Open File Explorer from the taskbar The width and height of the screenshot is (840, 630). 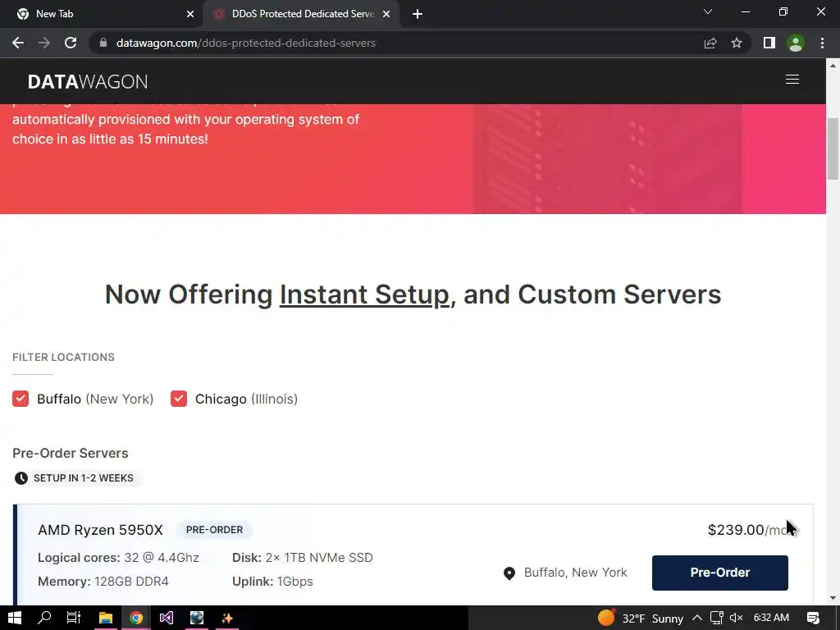[x=105, y=619]
